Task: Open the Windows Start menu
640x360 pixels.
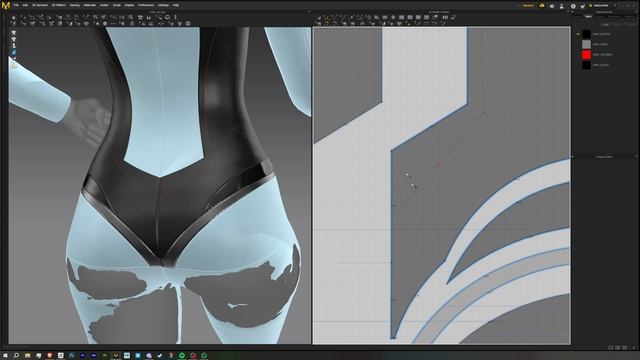Action: (x=5, y=356)
